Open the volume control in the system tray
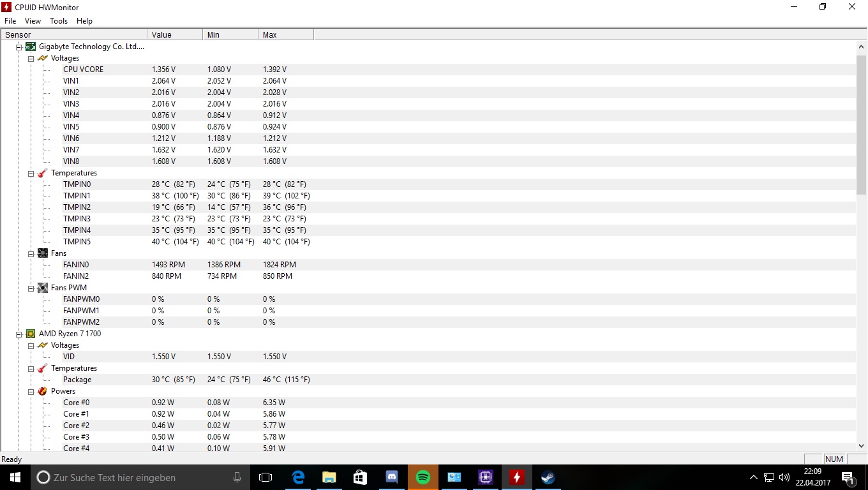This screenshot has width=868, height=490. point(784,477)
